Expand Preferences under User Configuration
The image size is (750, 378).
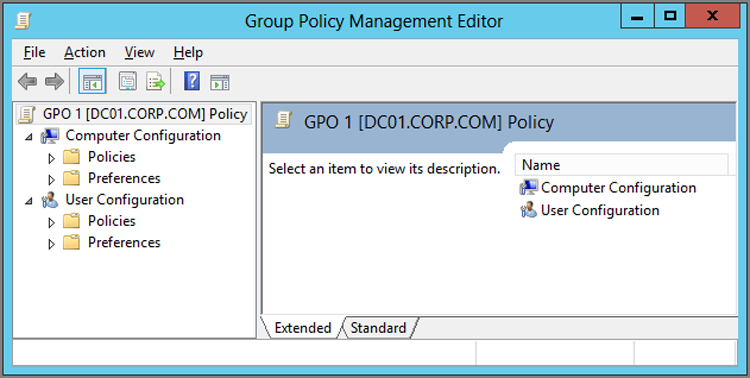pos(52,244)
